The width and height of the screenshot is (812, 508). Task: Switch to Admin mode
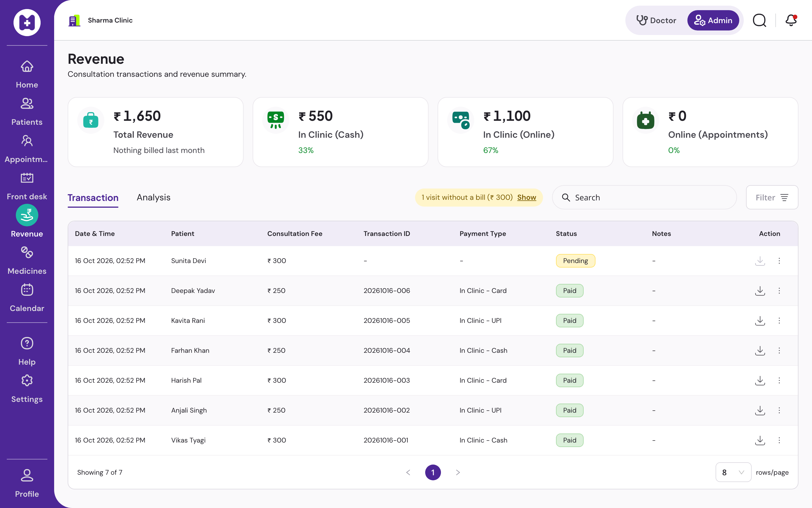[x=713, y=21]
